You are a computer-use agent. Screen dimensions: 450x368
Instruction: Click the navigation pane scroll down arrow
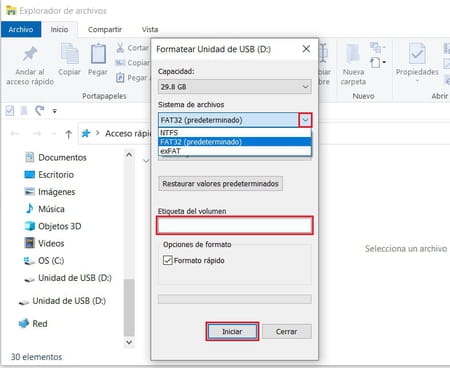(129, 342)
